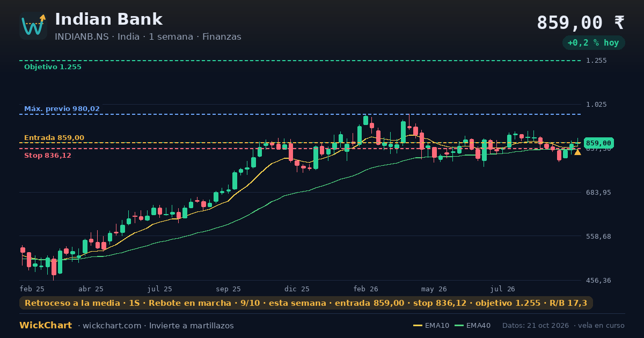This screenshot has height=338, width=644.
Task: Click the Entrada 859,00 label
Action: pyautogui.click(x=54, y=138)
